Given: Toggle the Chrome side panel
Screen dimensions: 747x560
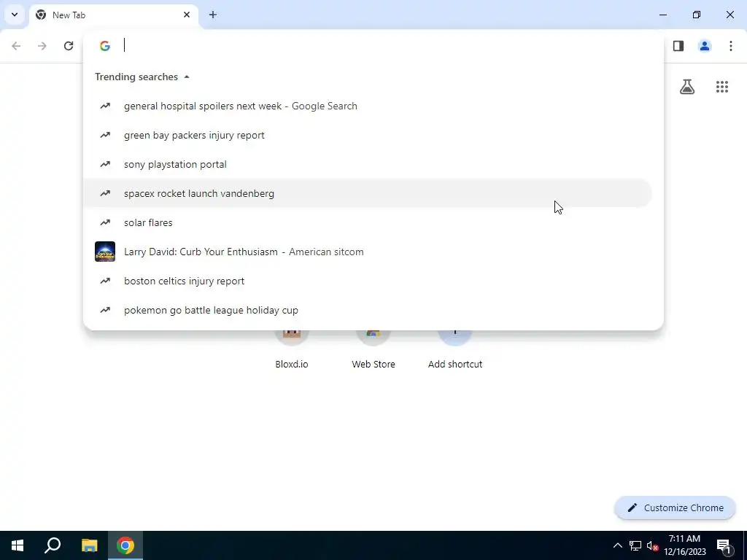Looking at the screenshot, I should [678, 46].
